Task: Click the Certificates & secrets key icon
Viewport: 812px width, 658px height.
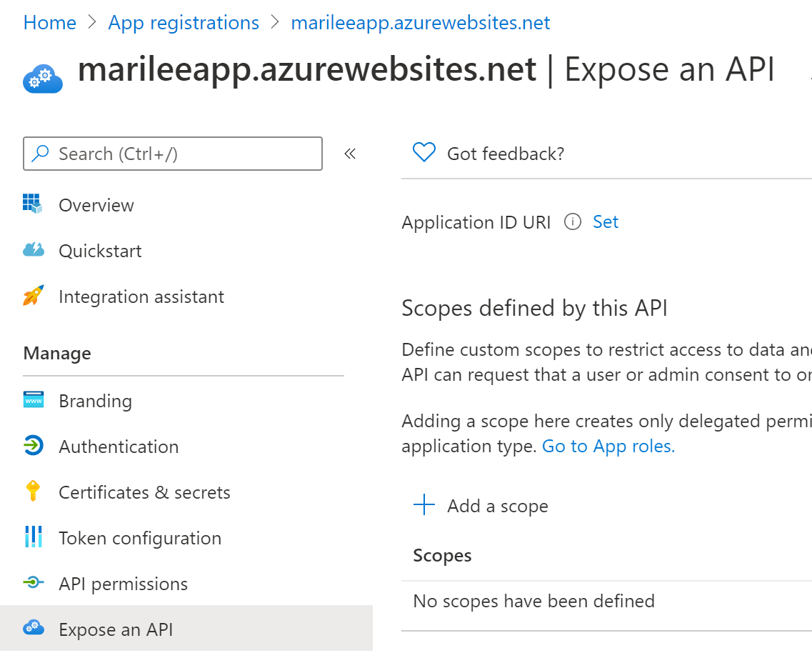Action: (x=33, y=491)
